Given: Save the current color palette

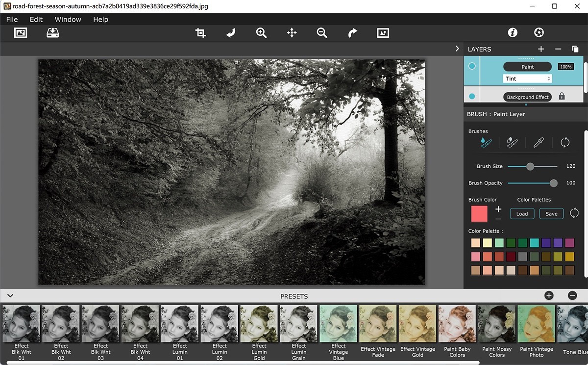Looking at the screenshot, I should 551,213.
